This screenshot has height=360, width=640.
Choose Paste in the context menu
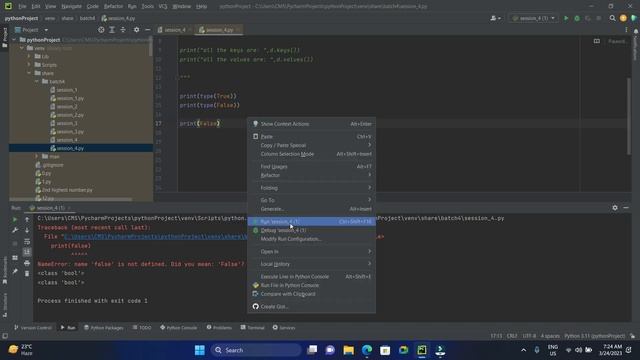click(x=311, y=137)
